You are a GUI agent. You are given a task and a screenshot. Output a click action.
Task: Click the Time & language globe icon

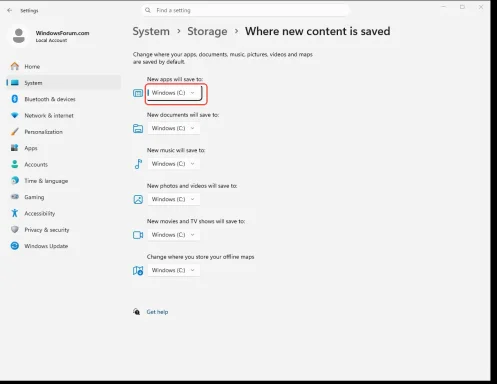tap(15, 180)
